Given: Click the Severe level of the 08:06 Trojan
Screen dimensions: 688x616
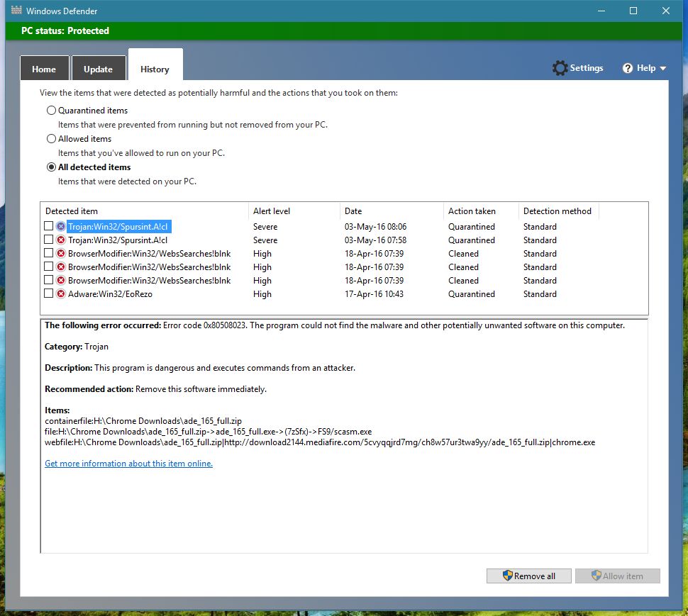Looking at the screenshot, I should 265,227.
